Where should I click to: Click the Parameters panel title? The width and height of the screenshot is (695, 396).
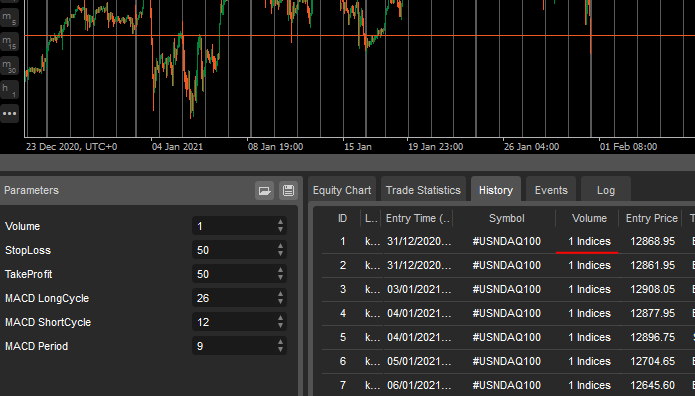31,190
